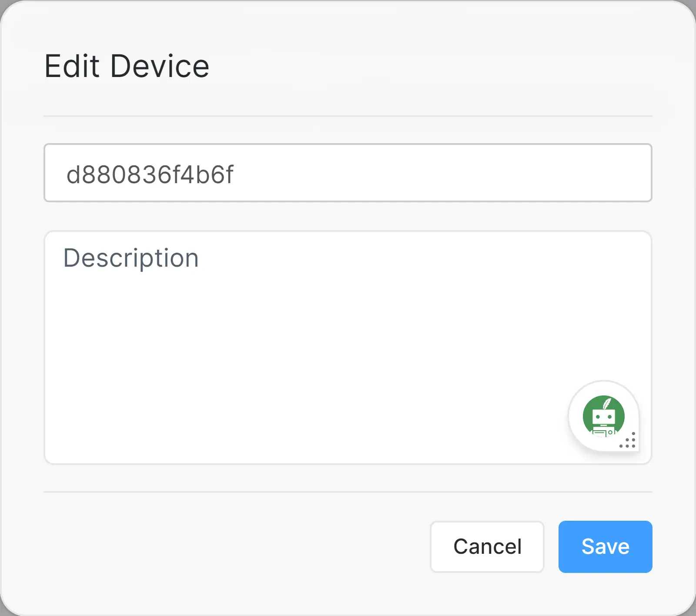Click the textarea resize handle dots

point(629,441)
